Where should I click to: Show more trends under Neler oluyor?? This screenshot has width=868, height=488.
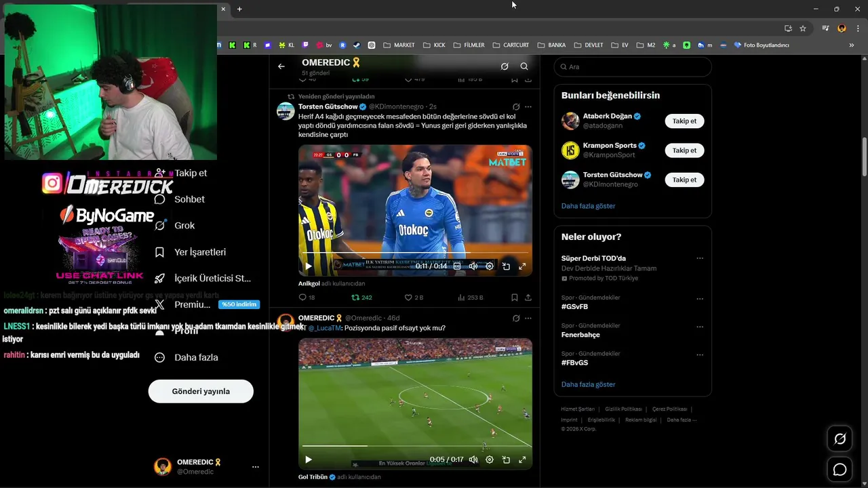click(x=588, y=384)
